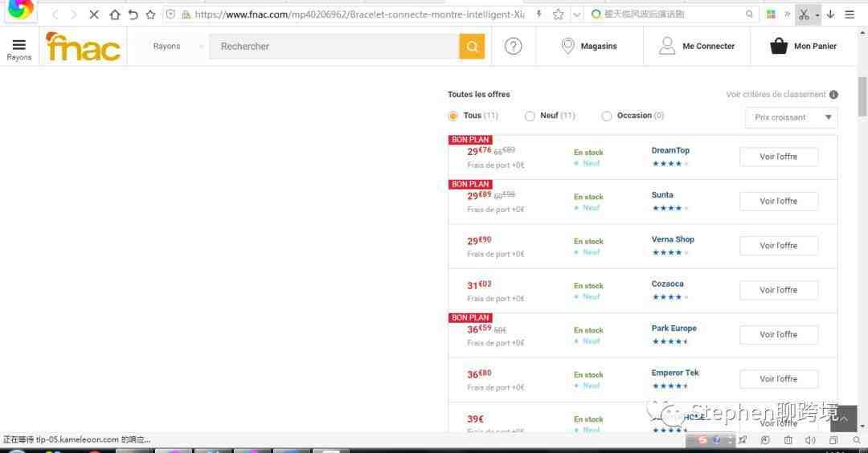Open Verna Shop seller page
This screenshot has height=453, width=868.
click(x=673, y=239)
